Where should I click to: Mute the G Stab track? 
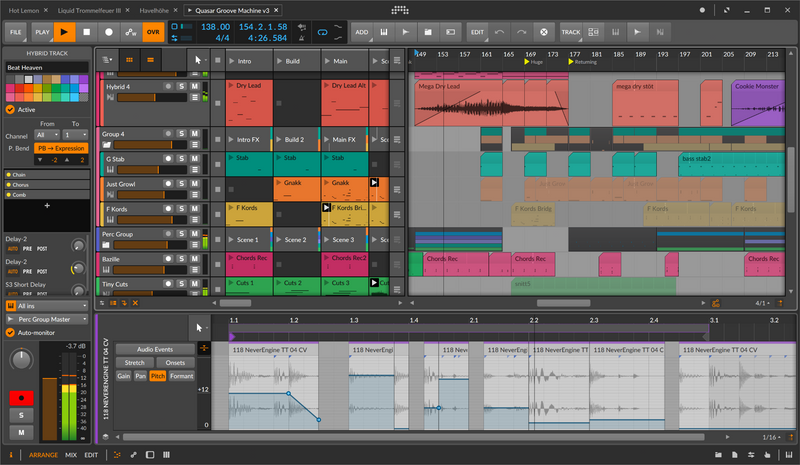pyautogui.click(x=194, y=159)
